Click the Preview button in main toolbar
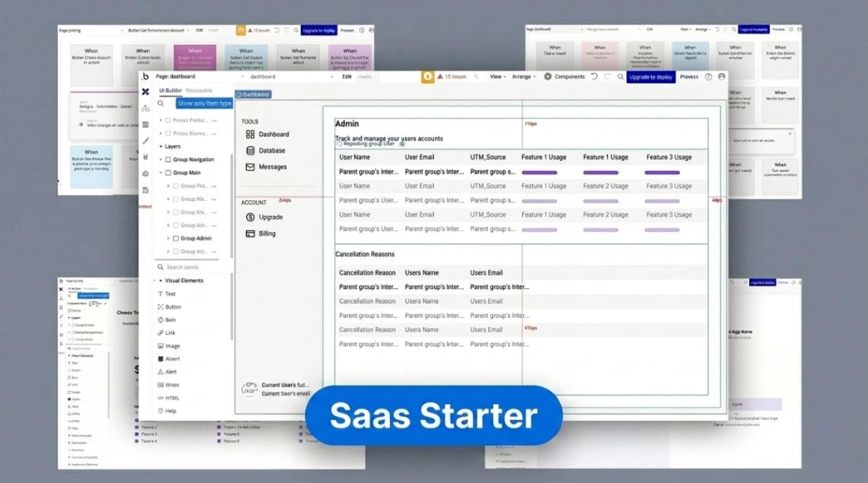868x483 pixels. (689, 77)
